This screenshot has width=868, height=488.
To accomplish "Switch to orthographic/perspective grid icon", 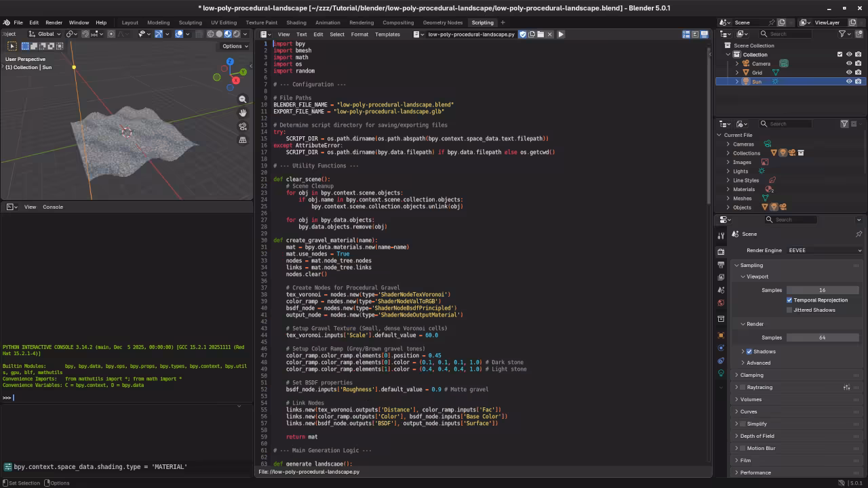I will (x=243, y=140).
